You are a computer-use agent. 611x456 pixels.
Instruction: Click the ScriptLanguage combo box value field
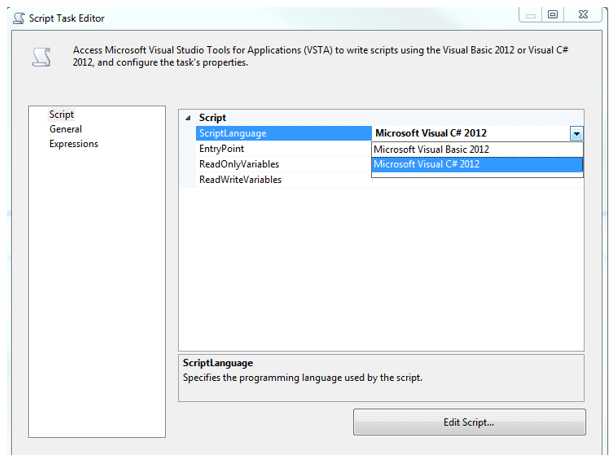pos(468,133)
